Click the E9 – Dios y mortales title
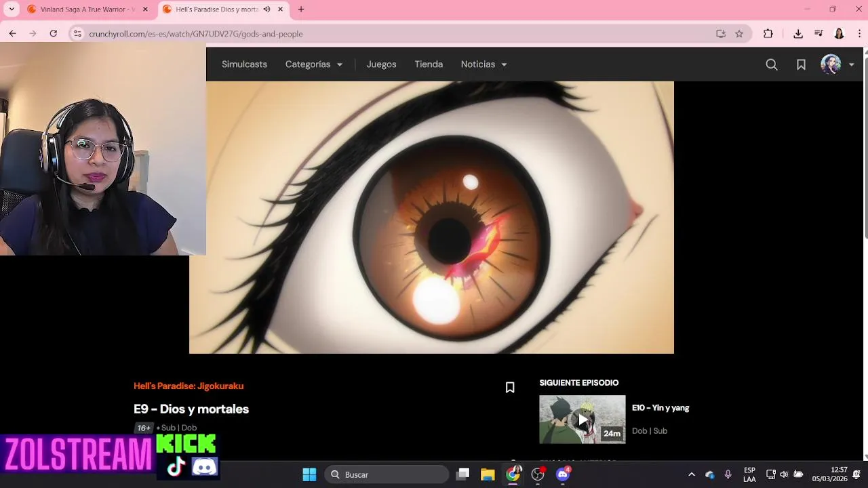This screenshot has width=868, height=488. 191,409
